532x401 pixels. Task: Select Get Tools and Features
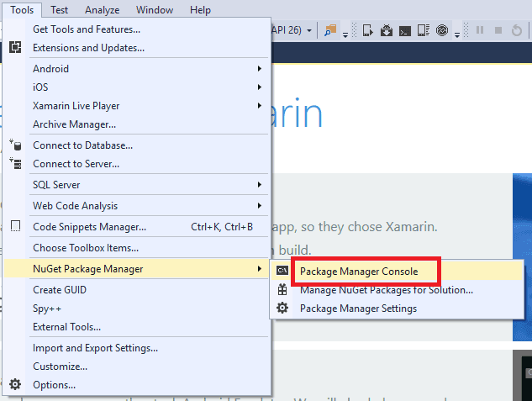86,29
